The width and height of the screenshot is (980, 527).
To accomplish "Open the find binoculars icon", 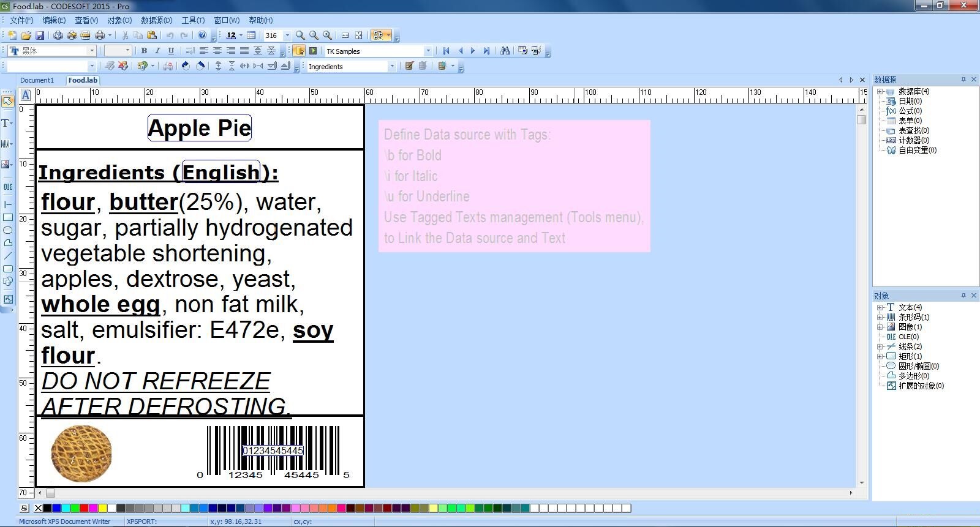I will point(505,51).
